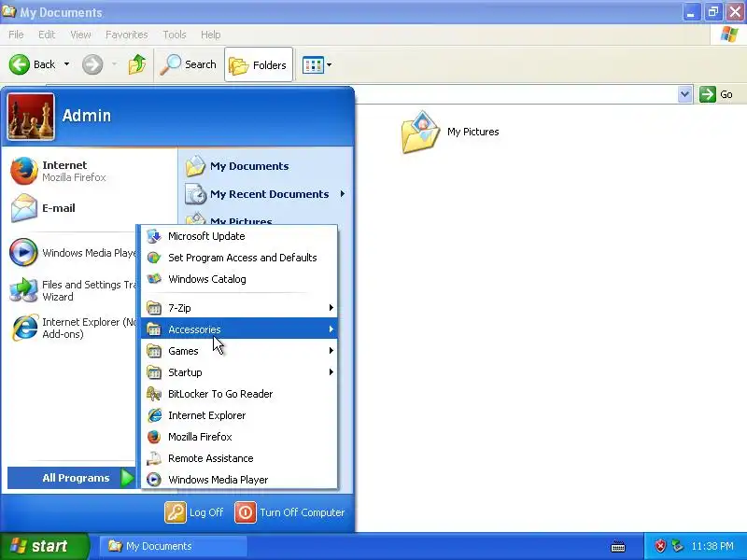The height and width of the screenshot is (560, 747).
Task: Expand the Startup program group
Action: (239, 372)
